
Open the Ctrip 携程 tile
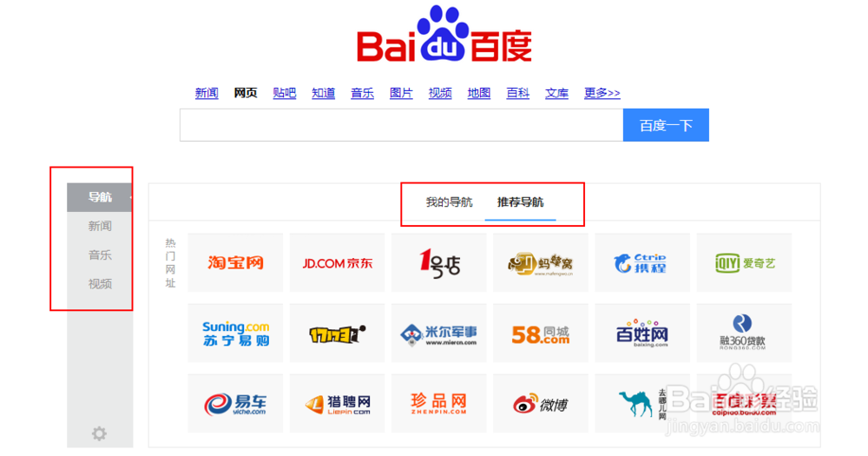[642, 262]
